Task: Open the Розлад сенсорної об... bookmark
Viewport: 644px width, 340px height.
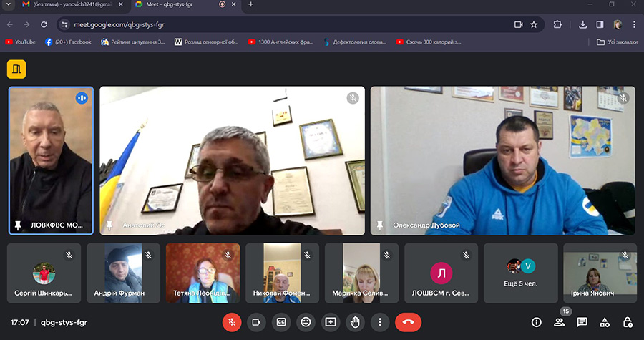Action: point(206,42)
